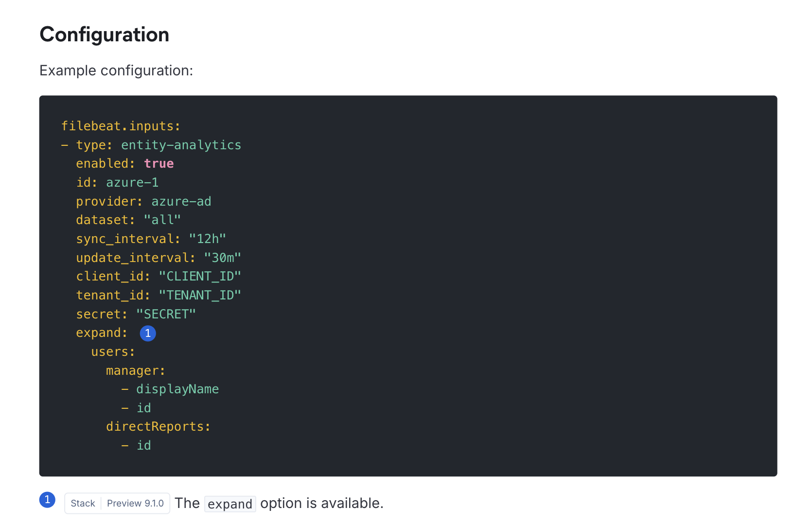Click the callout 1 marker beside expand key
This screenshot has height=525, width=812.
coord(148,333)
